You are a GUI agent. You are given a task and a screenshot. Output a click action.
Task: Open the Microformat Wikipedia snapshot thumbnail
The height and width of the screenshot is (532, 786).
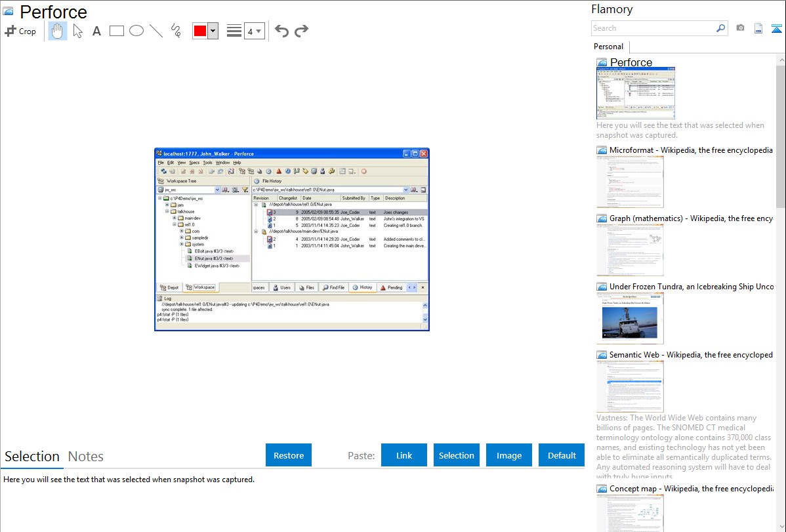pos(630,182)
